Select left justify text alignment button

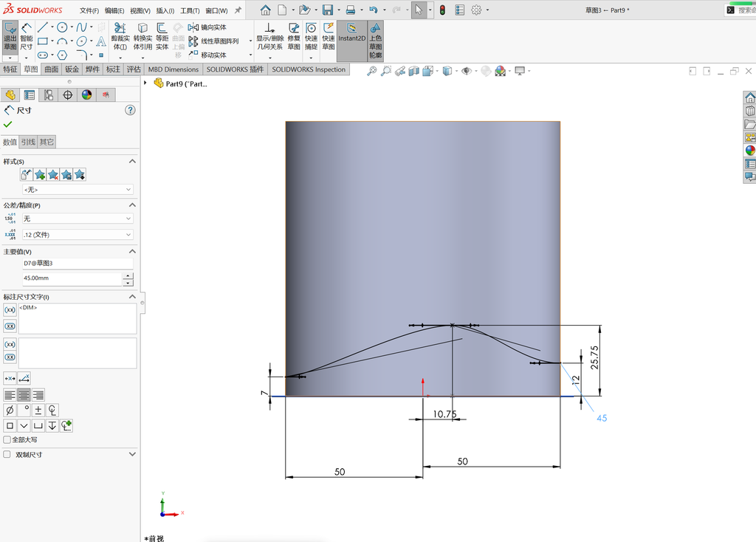pyautogui.click(x=10, y=395)
